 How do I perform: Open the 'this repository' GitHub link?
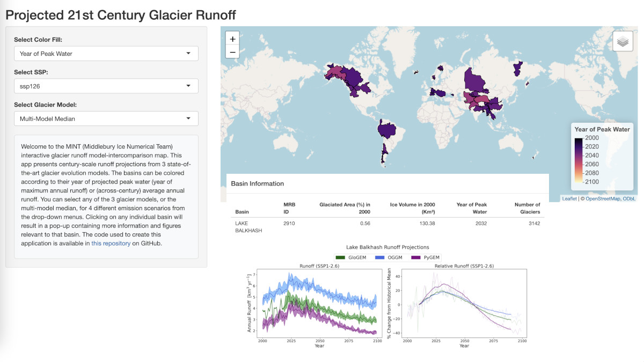111,243
